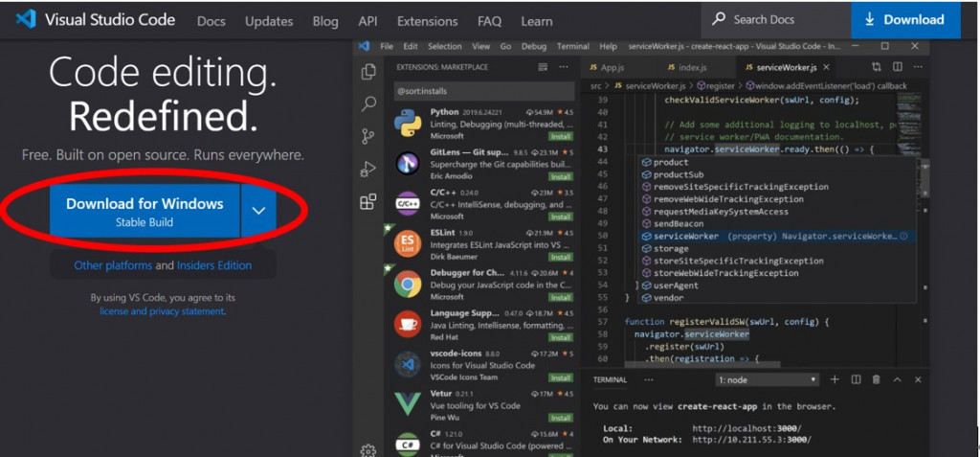Install the Python extension
The width and height of the screenshot is (980, 457).
561,136
